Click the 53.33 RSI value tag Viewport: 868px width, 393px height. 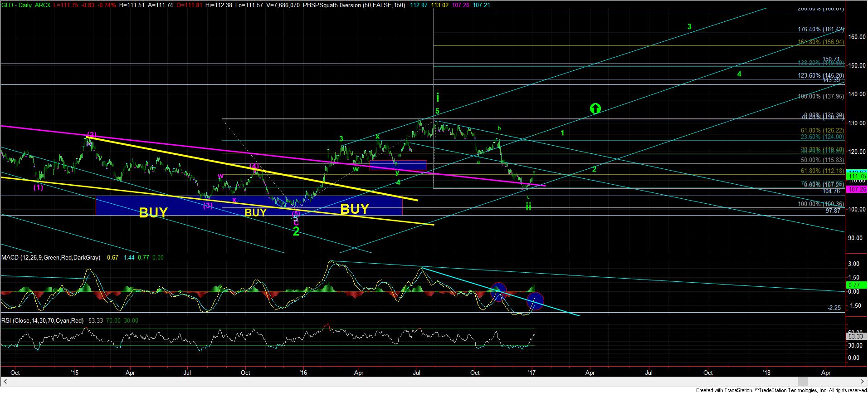(857, 336)
